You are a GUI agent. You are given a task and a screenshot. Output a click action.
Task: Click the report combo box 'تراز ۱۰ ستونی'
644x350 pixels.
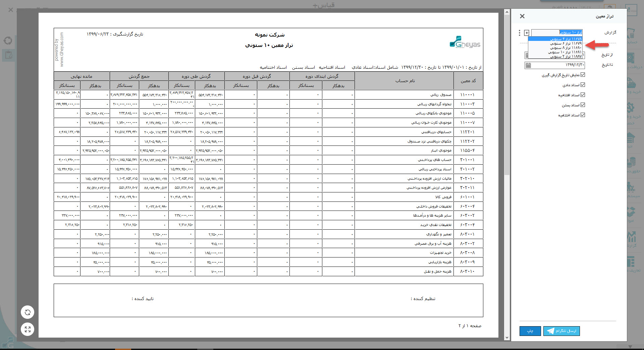pyautogui.click(x=557, y=33)
